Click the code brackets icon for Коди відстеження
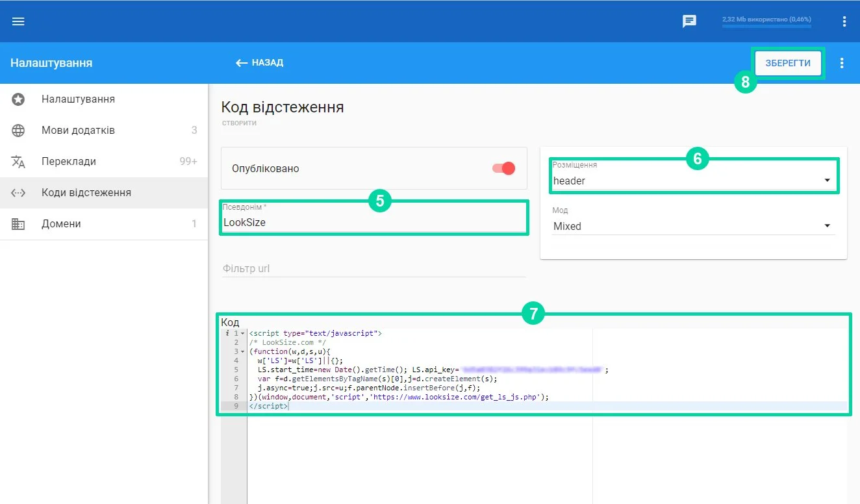 click(x=18, y=193)
